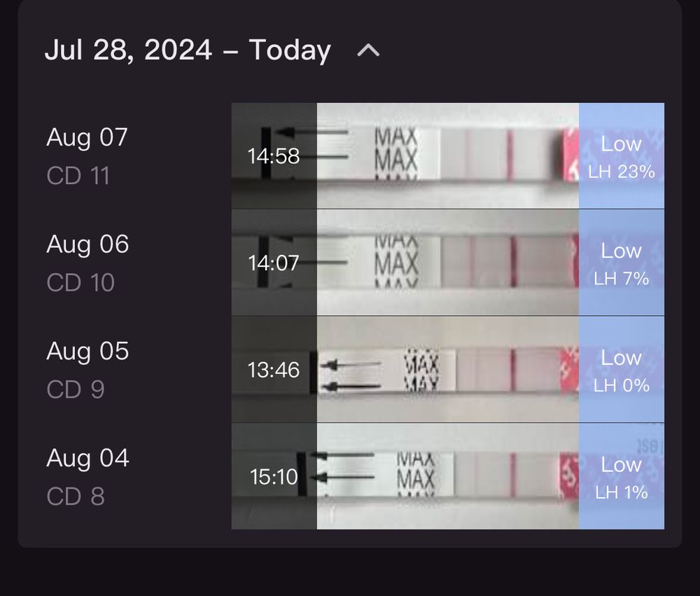Select the Aug 04 date label
This screenshot has width=700, height=596.
pos(87,458)
